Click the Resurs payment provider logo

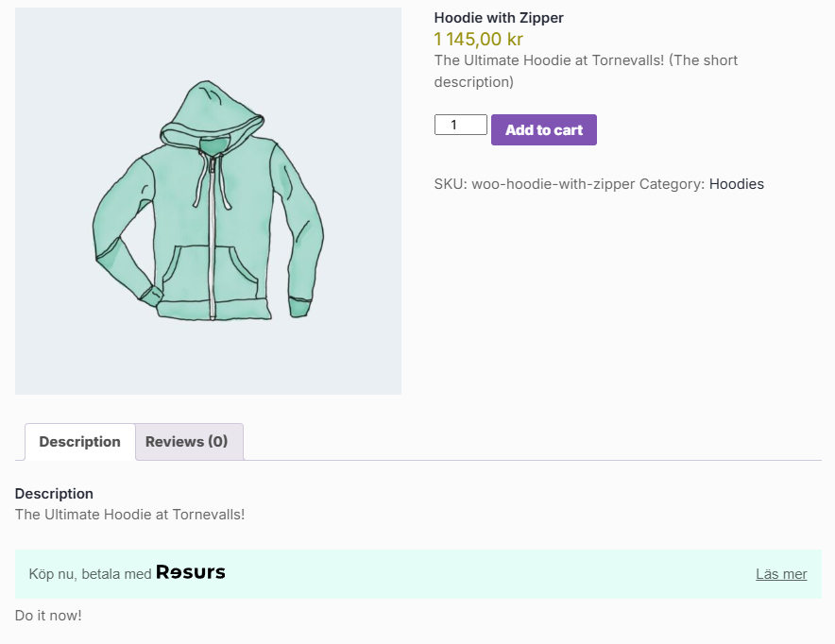coord(190,572)
